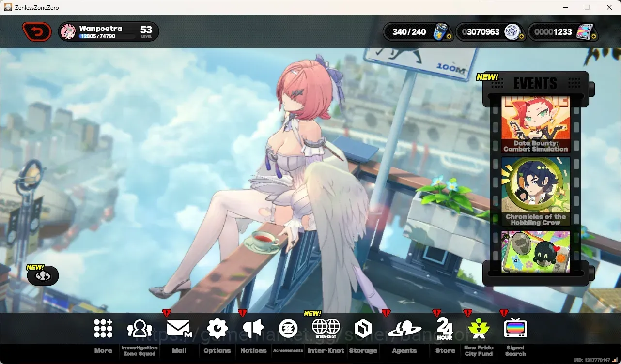This screenshot has height=364, width=621.
Task: Click the 12805/74790 experience bar
Action: pyautogui.click(x=108, y=36)
